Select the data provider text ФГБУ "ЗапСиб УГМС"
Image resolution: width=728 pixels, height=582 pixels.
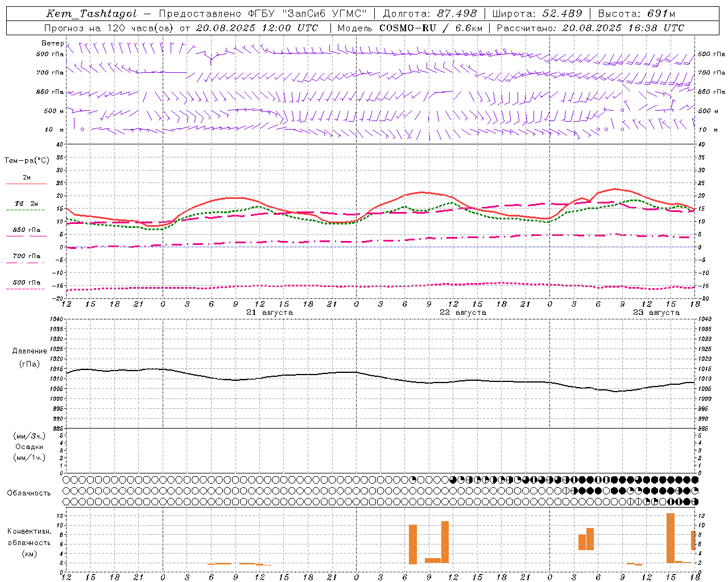(308, 14)
